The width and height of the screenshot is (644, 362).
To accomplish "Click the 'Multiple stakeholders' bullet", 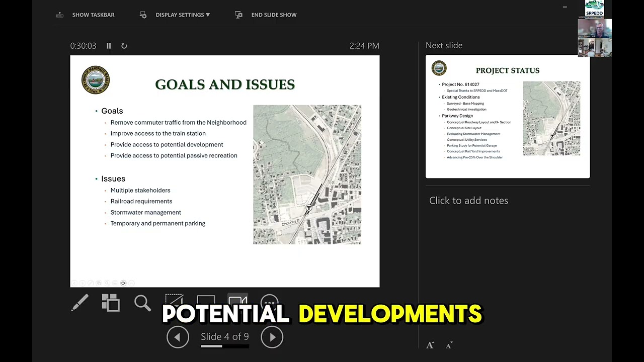I will pos(140,191).
